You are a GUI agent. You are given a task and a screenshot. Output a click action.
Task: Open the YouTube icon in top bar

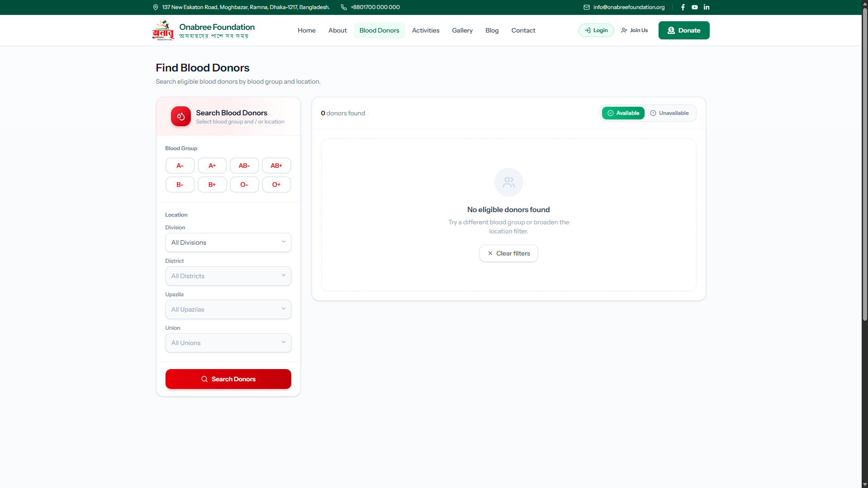(x=695, y=7)
